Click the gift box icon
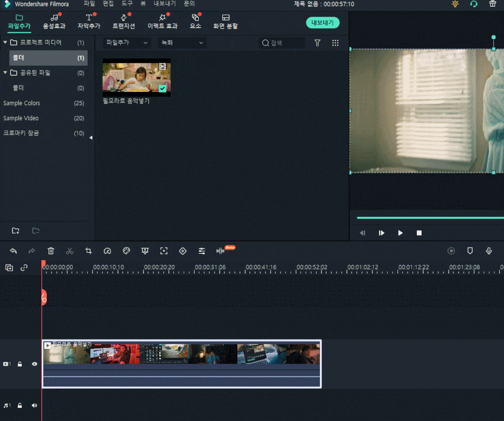504x421 pixels. pos(493,4)
